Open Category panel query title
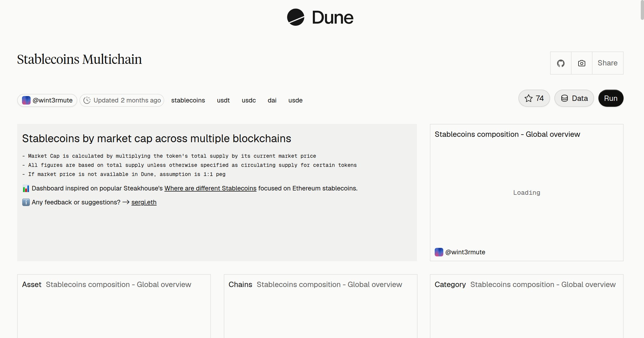Image resolution: width=644 pixels, height=338 pixels. click(543, 285)
